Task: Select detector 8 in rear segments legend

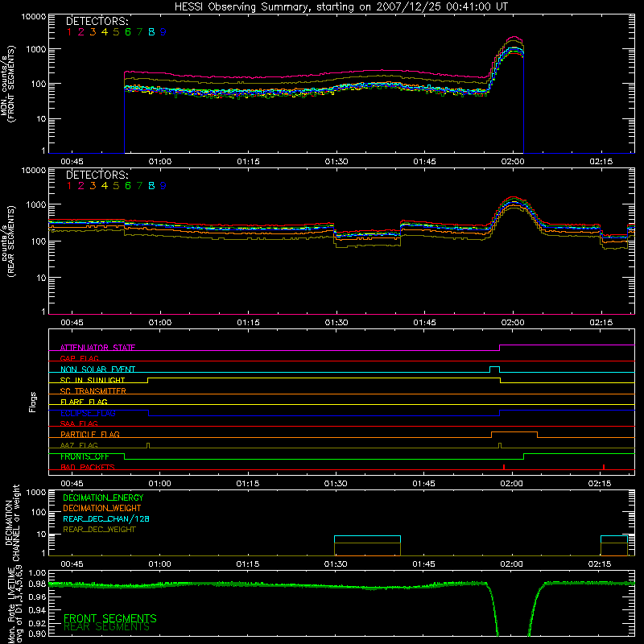Action: coord(151,186)
